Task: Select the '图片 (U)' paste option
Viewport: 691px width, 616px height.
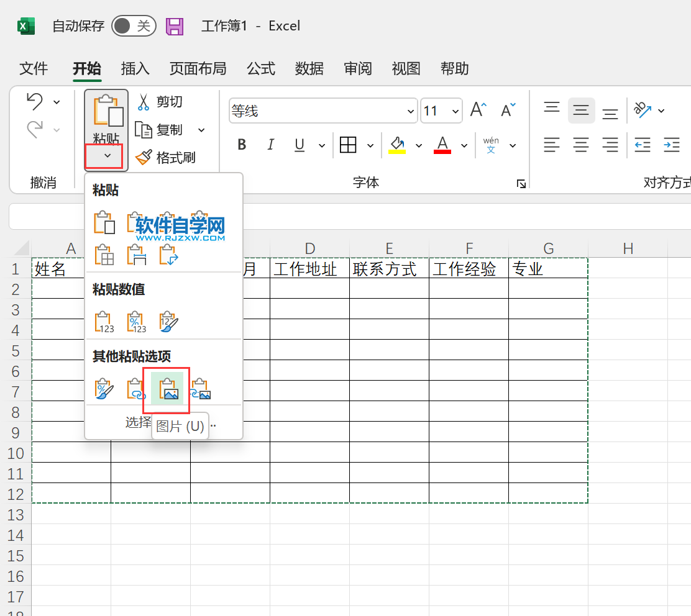Action: click(168, 388)
